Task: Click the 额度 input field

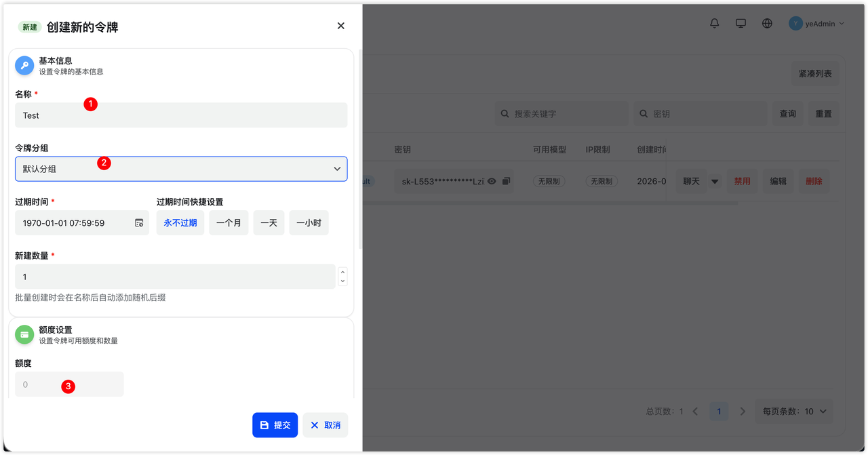Action: [x=69, y=384]
